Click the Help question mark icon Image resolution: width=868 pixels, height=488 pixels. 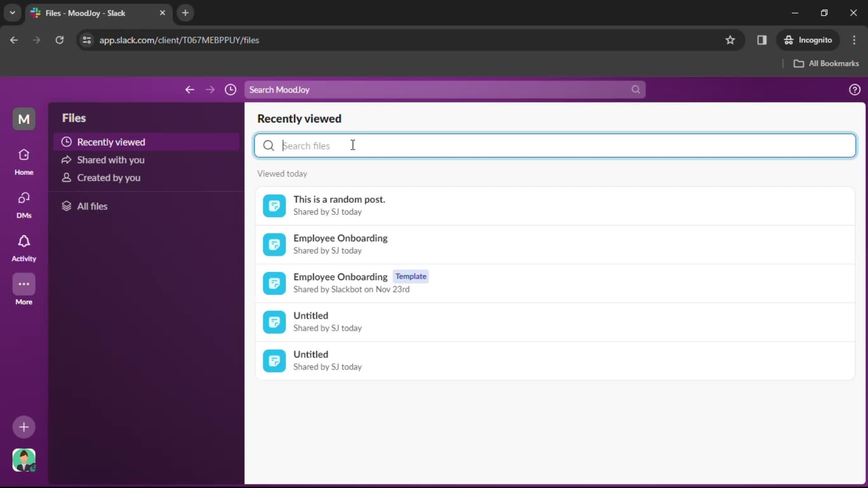tap(854, 89)
